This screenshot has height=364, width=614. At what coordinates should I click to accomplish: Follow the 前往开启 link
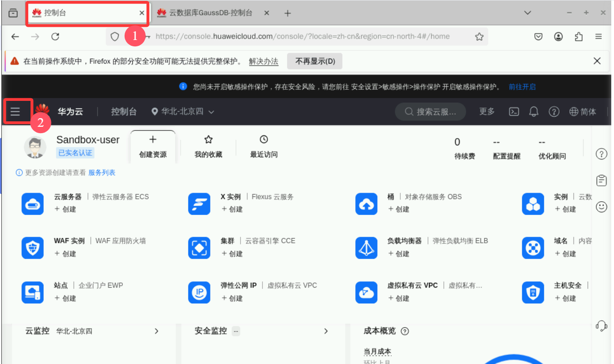tap(522, 87)
